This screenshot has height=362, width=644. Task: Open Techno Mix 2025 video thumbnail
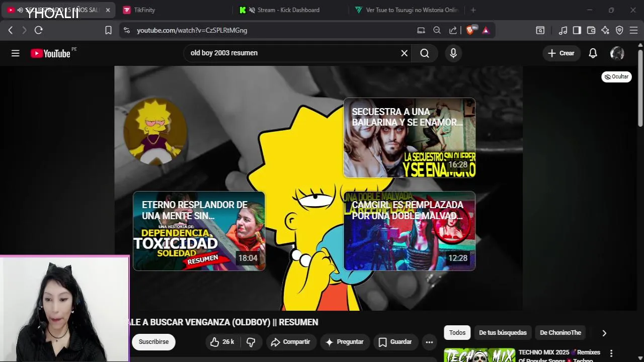479,355
